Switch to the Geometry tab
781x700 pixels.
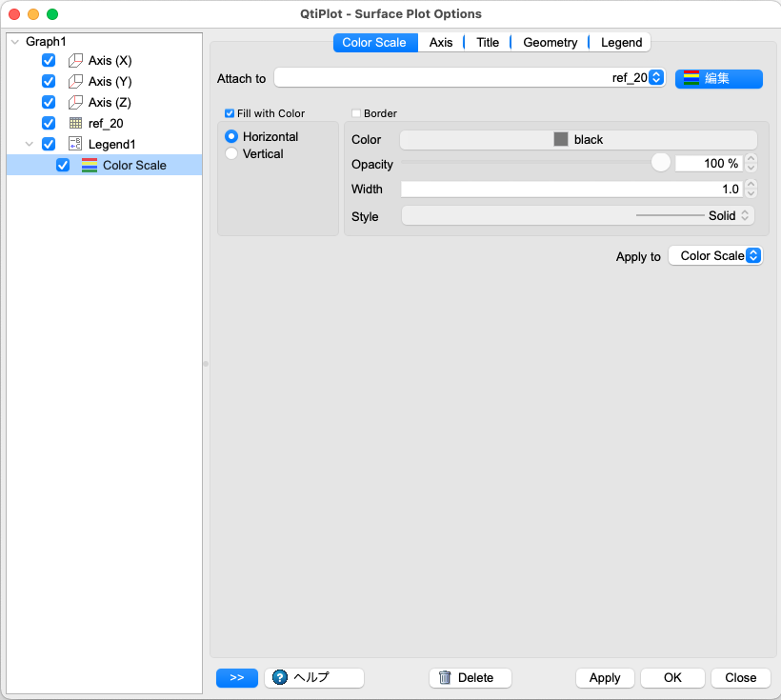point(550,42)
